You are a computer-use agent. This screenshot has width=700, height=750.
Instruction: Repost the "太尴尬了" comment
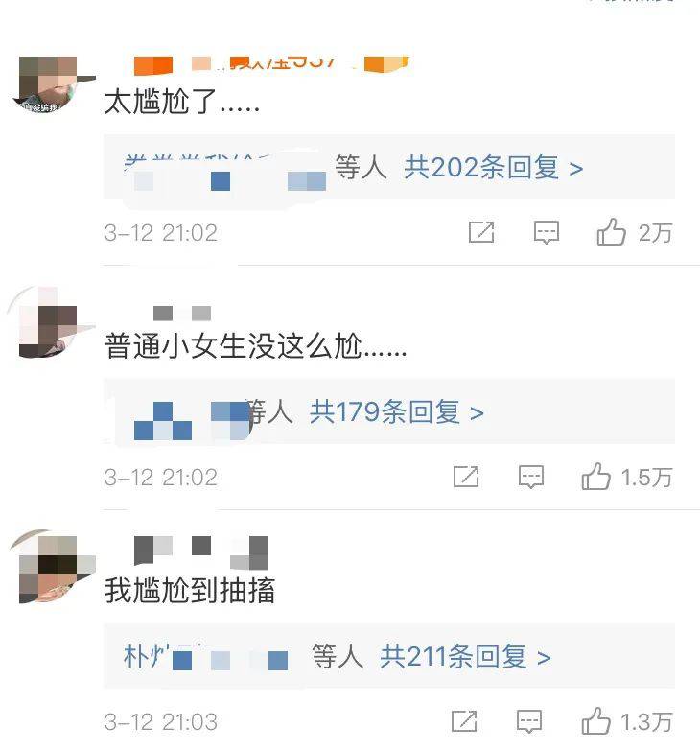pyautogui.click(x=481, y=233)
